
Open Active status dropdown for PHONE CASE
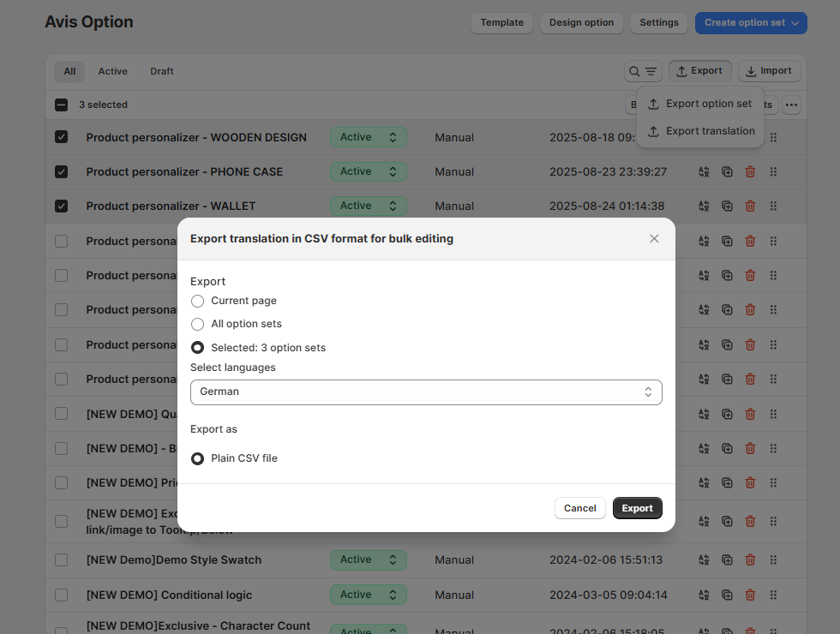[368, 171]
